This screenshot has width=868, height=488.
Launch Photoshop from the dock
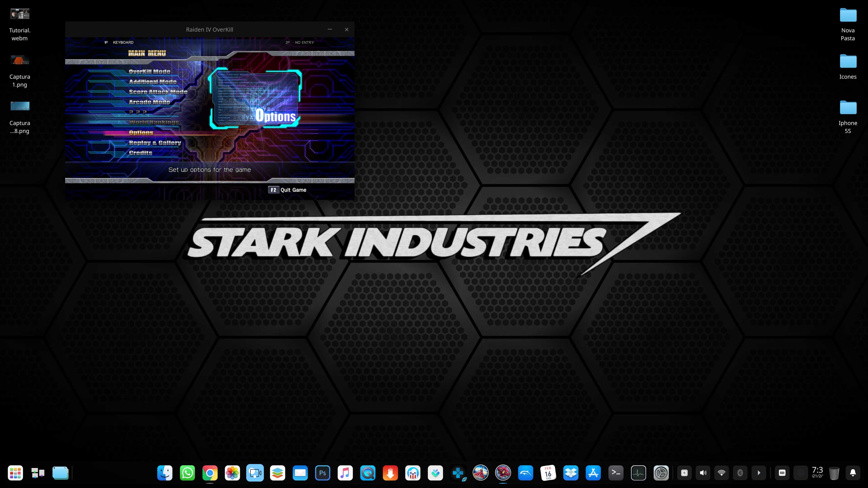pos(322,472)
